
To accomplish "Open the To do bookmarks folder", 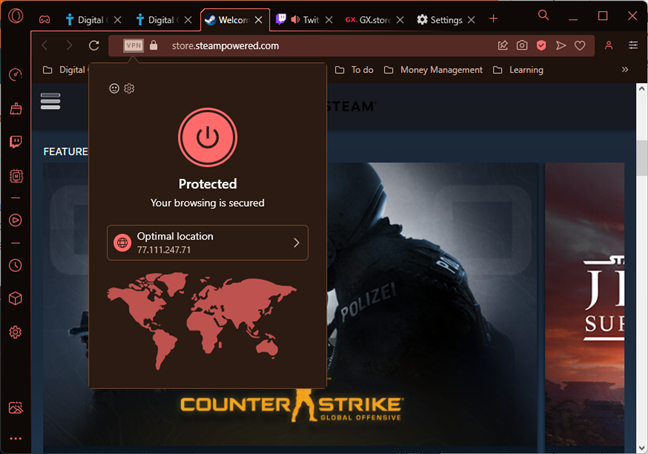I will click(x=354, y=70).
